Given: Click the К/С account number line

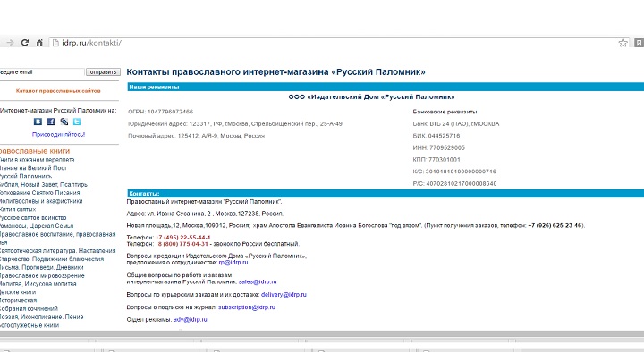Looking at the screenshot, I should [x=454, y=172].
